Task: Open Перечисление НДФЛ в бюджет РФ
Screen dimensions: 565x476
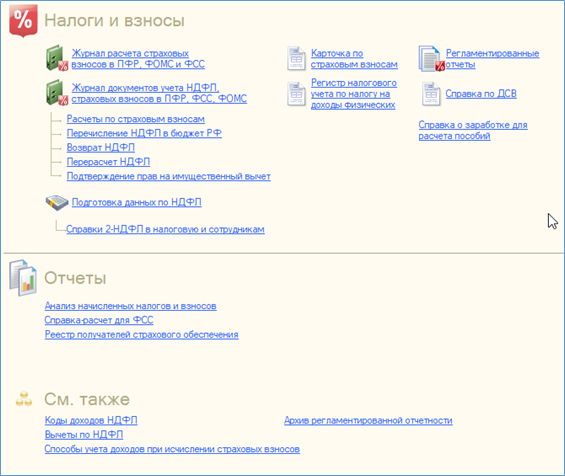Action: [x=144, y=133]
